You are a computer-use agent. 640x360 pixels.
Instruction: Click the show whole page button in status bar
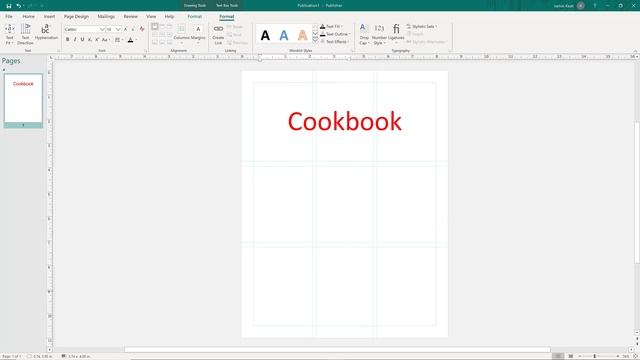pyautogui.click(x=635, y=356)
